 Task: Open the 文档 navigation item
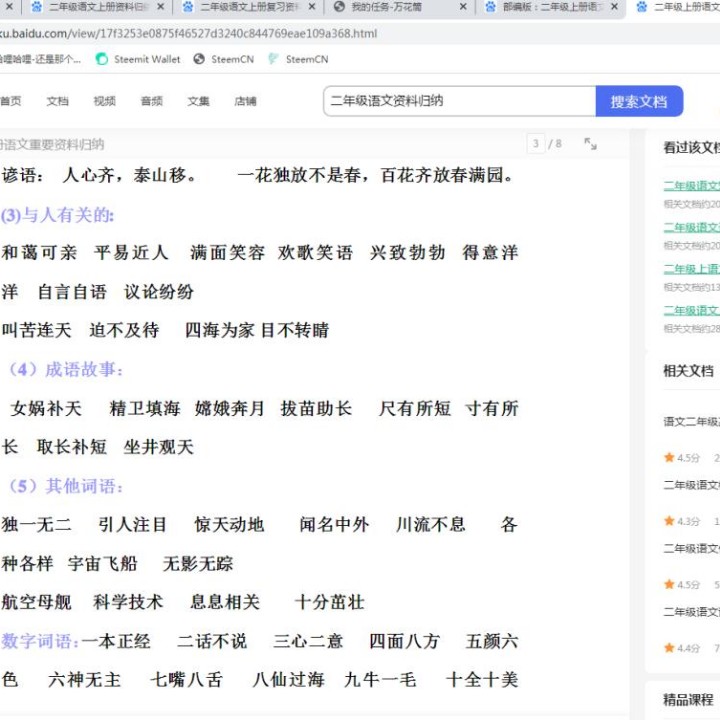coord(57,101)
